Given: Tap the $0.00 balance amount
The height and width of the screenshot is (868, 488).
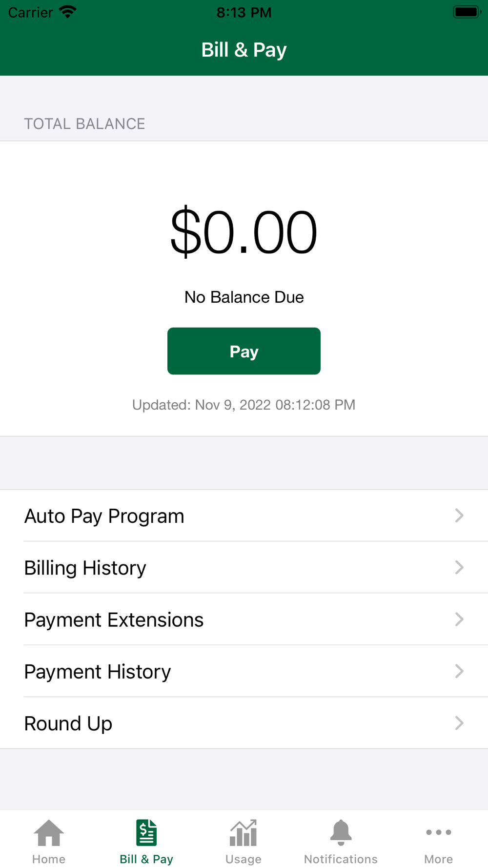Looking at the screenshot, I should 244,232.
